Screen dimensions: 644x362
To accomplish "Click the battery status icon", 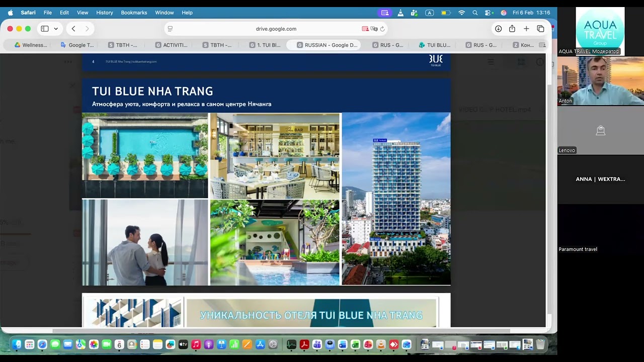I will click(445, 13).
